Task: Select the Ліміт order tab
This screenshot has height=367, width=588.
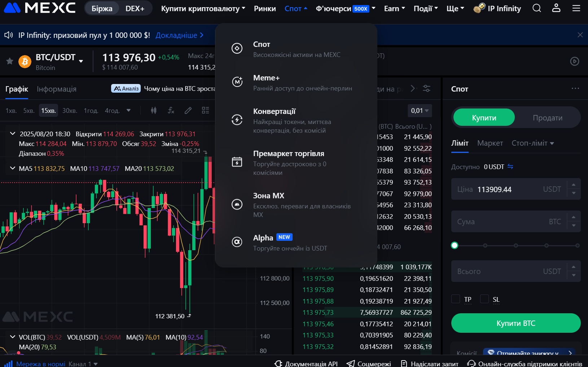Action: coord(460,143)
